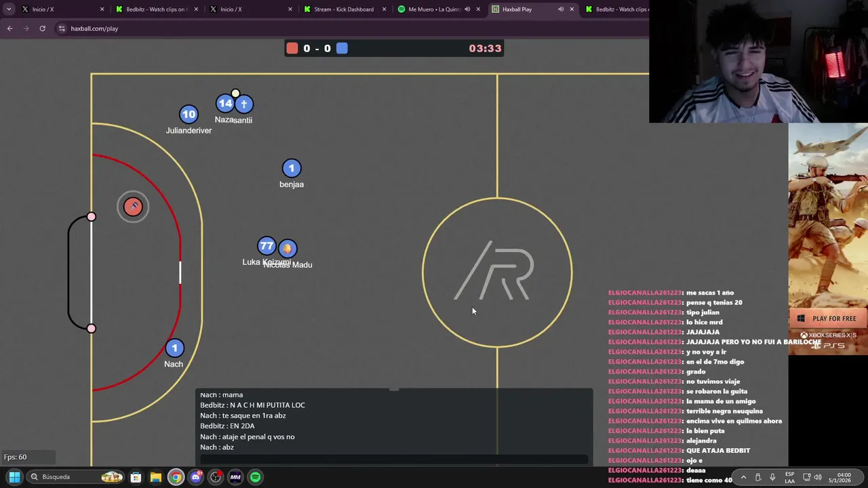Switch to Me Muero La Quinta tab
Viewport: 868px width, 488px height.
[x=434, y=9]
